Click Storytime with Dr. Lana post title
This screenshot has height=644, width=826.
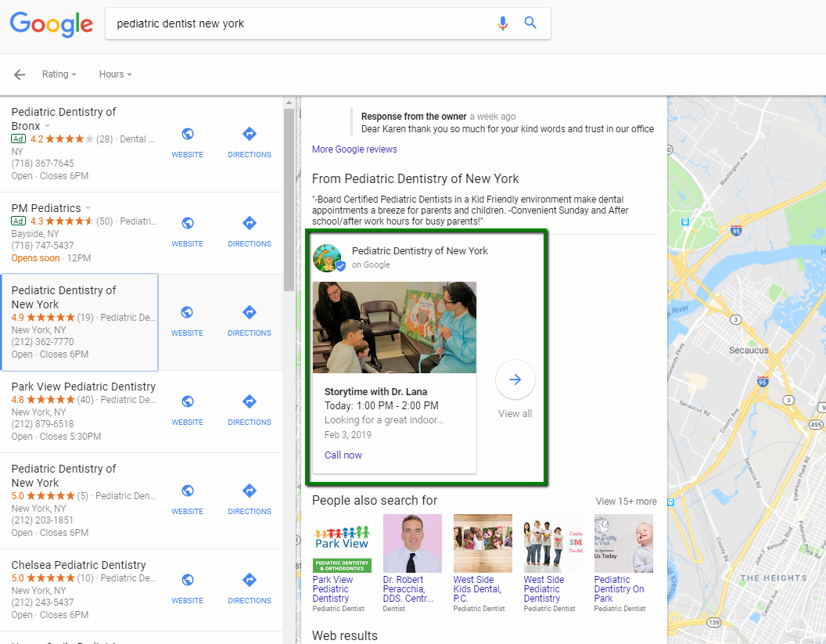[375, 391]
